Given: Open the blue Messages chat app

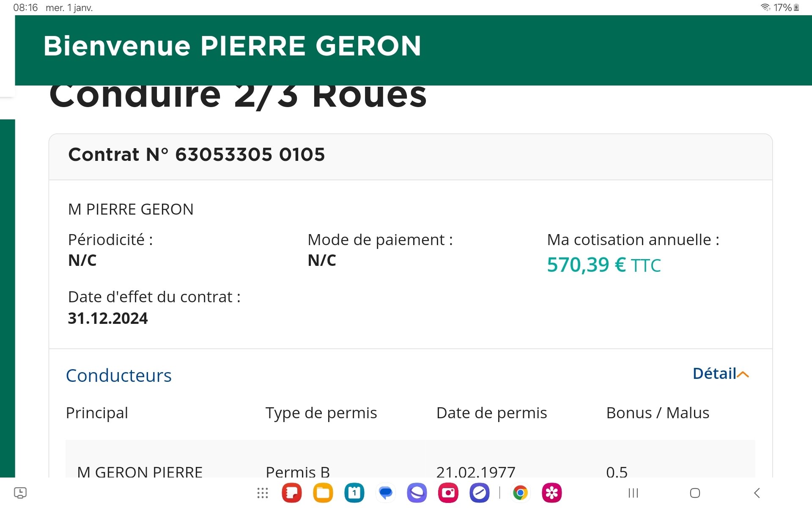Looking at the screenshot, I should pyautogui.click(x=386, y=493).
